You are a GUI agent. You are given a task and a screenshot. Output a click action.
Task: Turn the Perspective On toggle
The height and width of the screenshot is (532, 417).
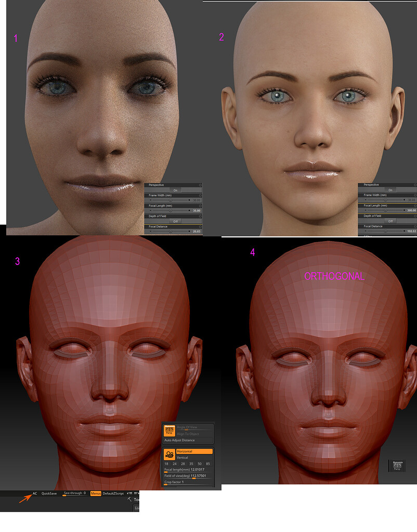tap(175, 190)
